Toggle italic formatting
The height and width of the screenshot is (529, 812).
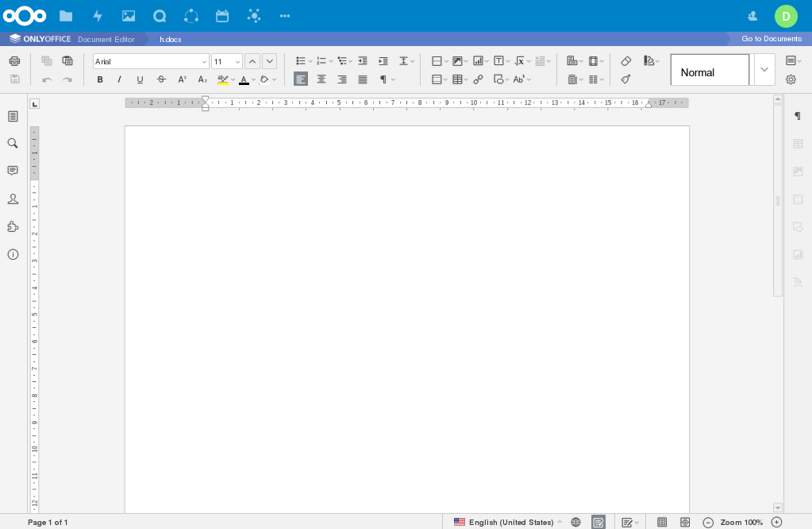point(120,79)
